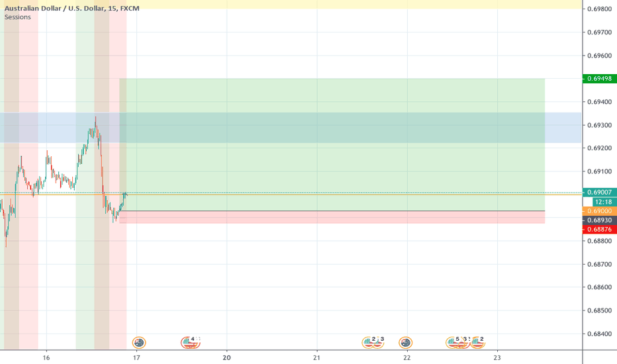Image resolution: width=617 pixels, height=364 pixels.
Task: Click date label 20 on time axis
Action: coord(226,357)
